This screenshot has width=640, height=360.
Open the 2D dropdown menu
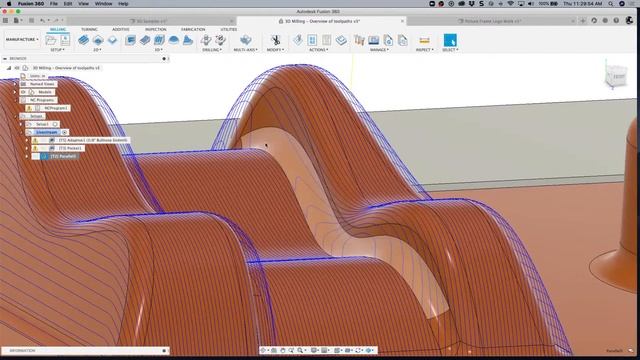coord(98,50)
